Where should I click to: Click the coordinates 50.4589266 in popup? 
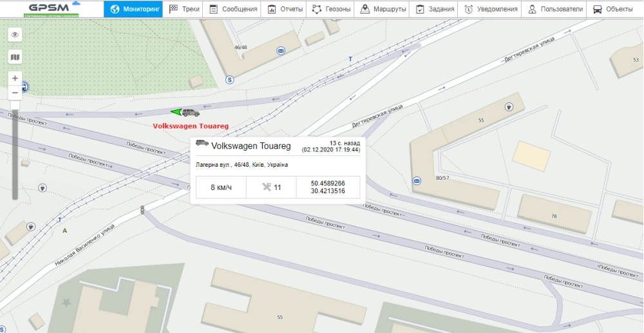(327, 184)
